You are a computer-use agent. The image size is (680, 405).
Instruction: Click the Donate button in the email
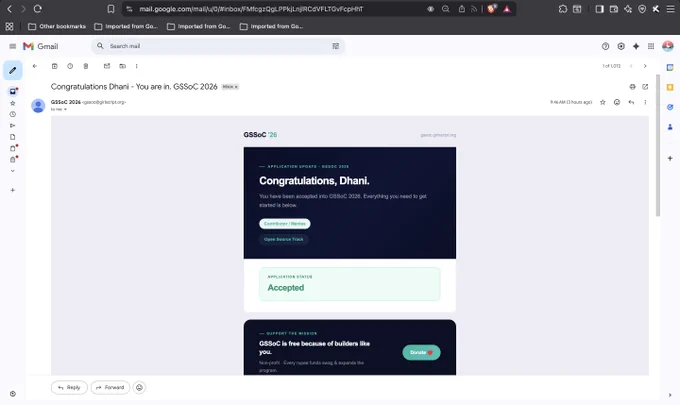421,353
